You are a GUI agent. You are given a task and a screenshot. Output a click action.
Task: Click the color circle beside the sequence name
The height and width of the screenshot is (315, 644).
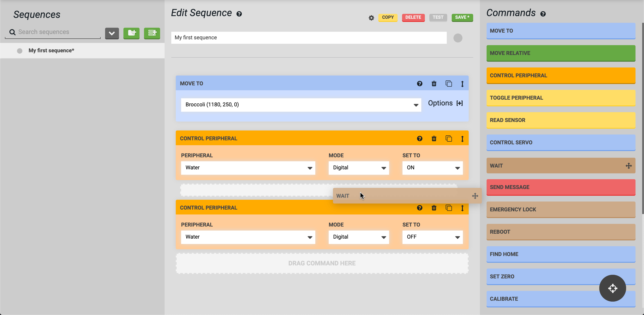458,38
